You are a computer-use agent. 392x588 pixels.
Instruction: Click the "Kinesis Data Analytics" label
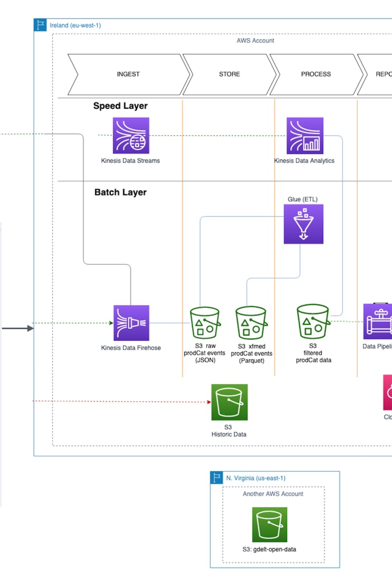point(304,160)
